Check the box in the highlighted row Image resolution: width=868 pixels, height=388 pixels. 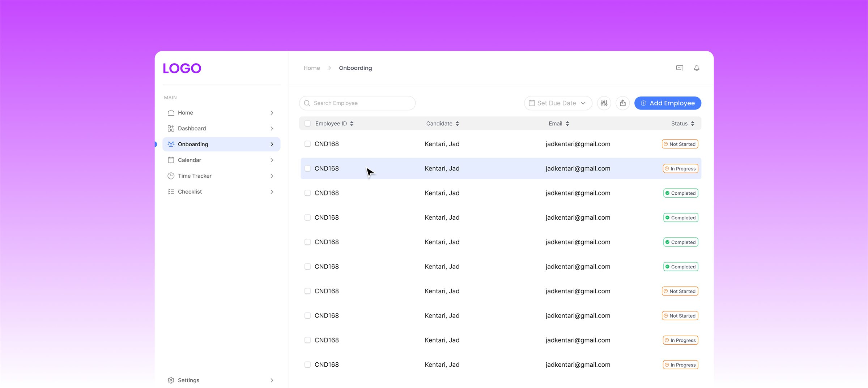coord(307,168)
